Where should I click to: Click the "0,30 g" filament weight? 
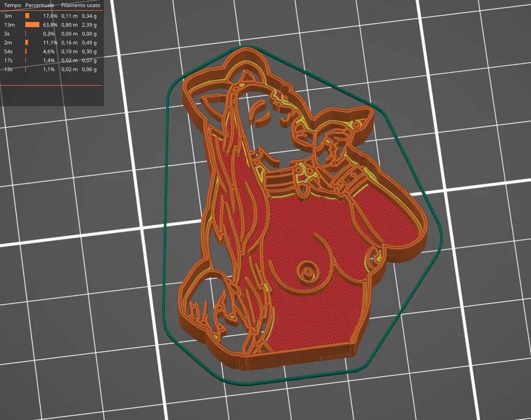tap(89, 51)
